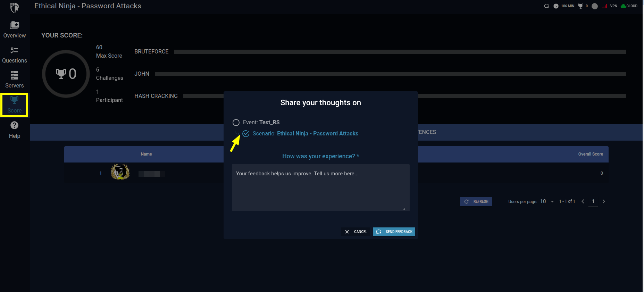Click the clock timer icon in top bar

[556, 6]
